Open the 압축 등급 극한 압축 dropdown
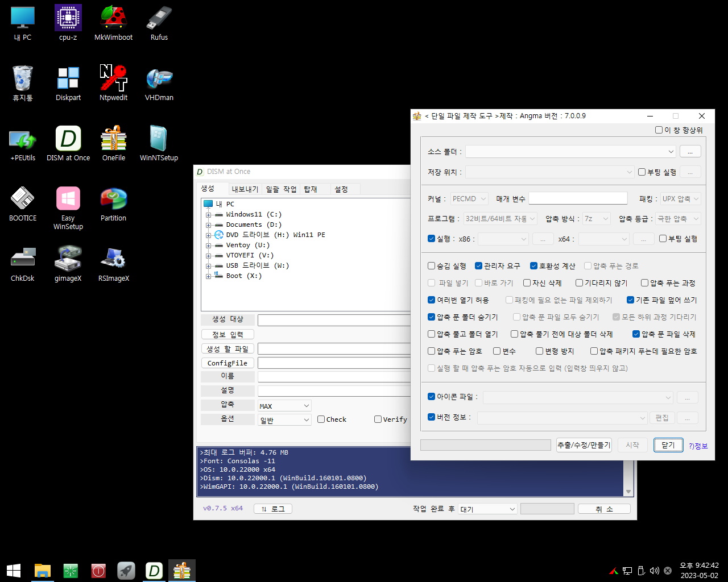This screenshot has width=728, height=582. pyautogui.click(x=678, y=219)
